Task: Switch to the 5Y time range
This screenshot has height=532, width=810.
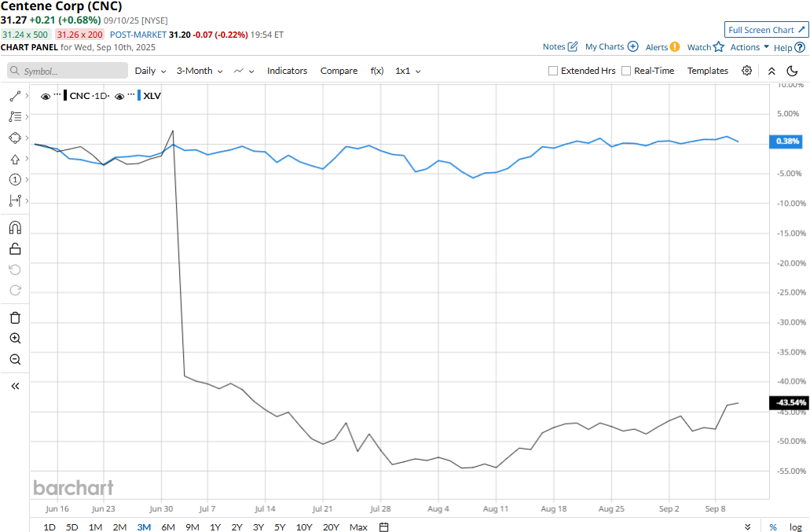Action: [x=280, y=526]
